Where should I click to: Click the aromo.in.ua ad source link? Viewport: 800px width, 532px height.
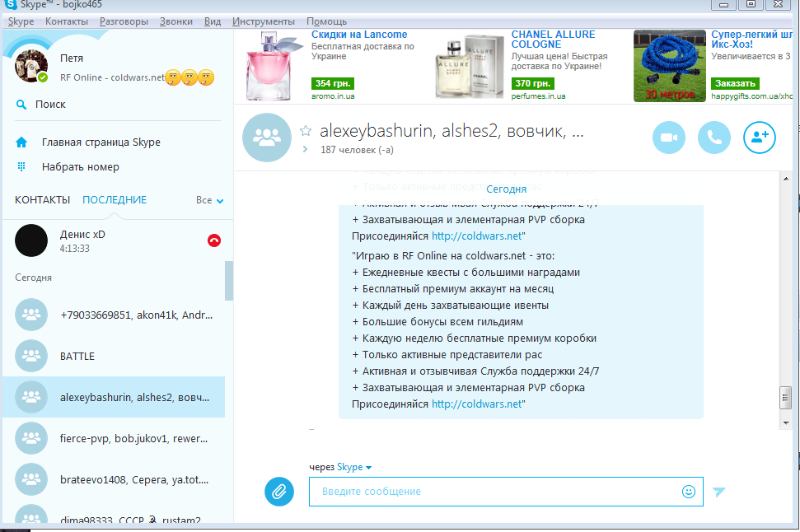coord(333,96)
